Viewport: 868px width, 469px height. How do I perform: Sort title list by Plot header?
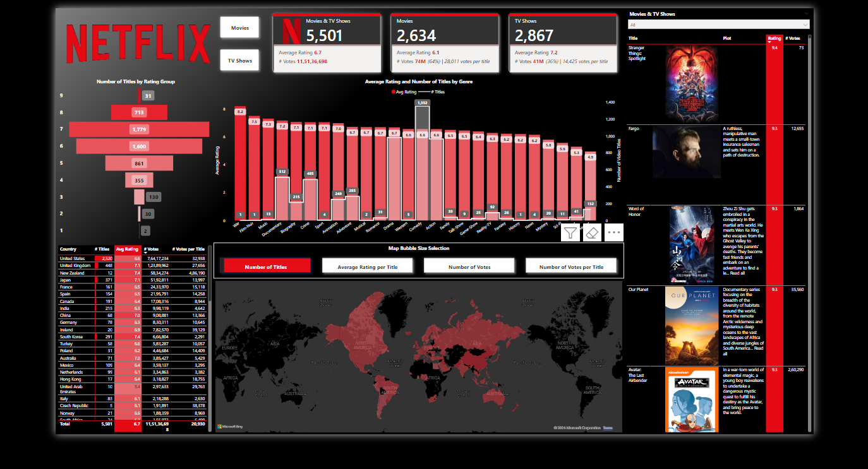pyautogui.click(x=726, y=38)
